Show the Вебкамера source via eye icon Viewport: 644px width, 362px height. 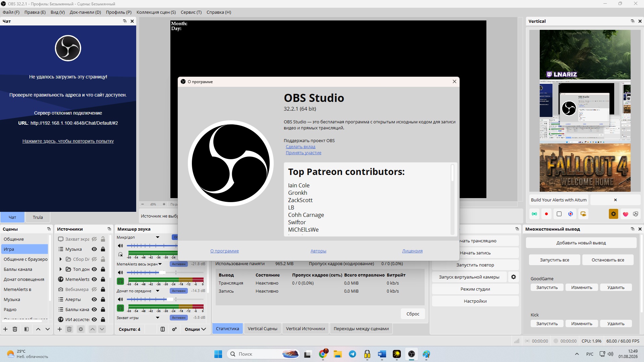94,289
